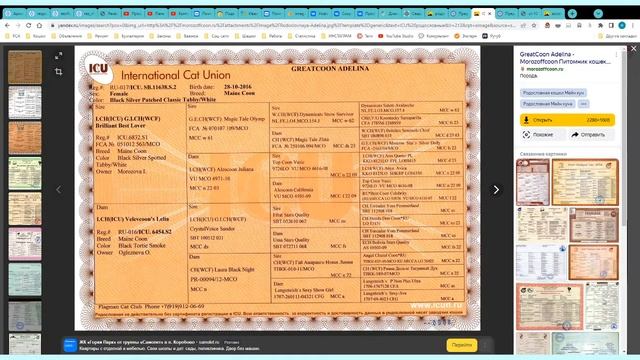Select tag Родословная Мейн куна

coord(547,104)
